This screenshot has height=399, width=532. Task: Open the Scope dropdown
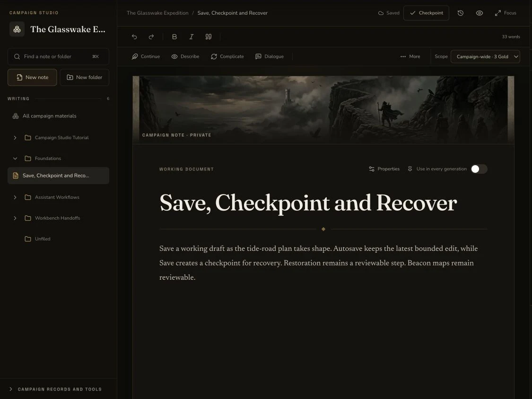pos(485,56)
